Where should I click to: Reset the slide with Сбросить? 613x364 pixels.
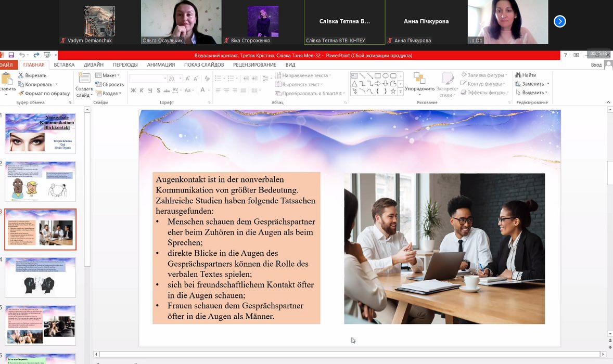tap(110, 84)
